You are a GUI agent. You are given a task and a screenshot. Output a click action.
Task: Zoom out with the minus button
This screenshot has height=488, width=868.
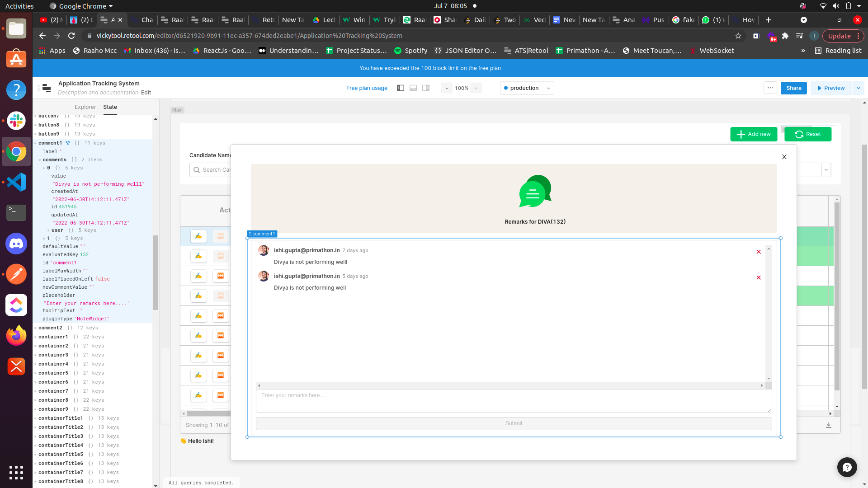(x=447, y=88)
